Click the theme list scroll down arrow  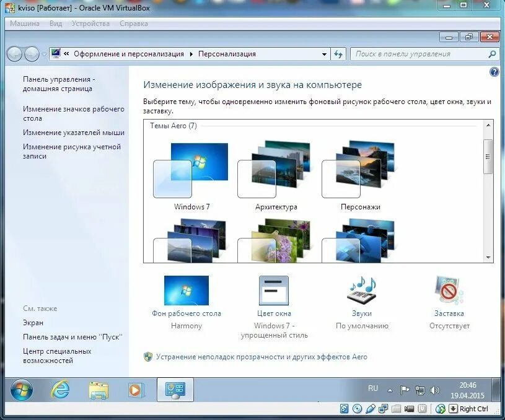pos(488,257)
